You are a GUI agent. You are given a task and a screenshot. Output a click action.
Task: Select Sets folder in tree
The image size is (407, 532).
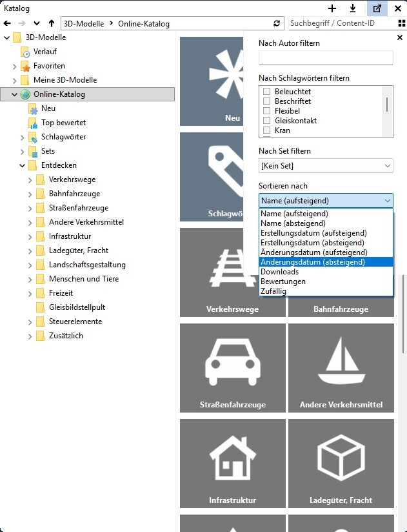(x=48, y=151)
